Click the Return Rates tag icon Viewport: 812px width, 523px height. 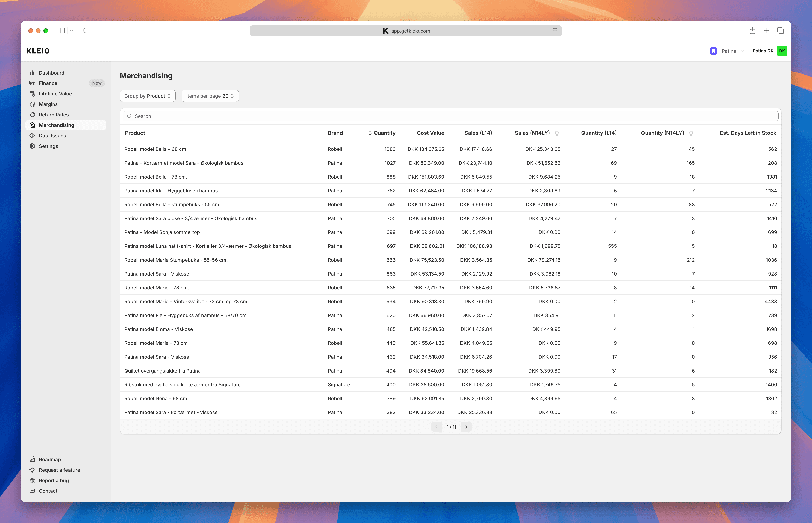(x=32, y=115)
